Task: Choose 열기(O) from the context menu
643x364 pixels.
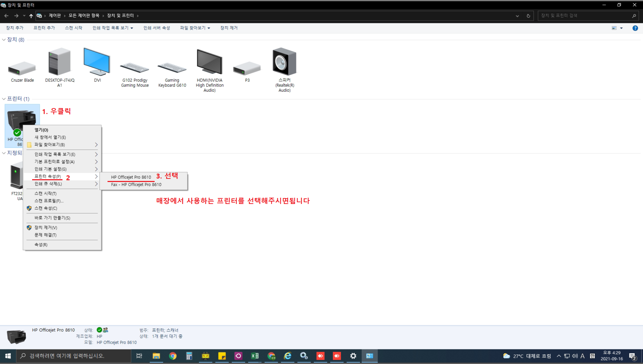Action: click(x=62, y=130)
